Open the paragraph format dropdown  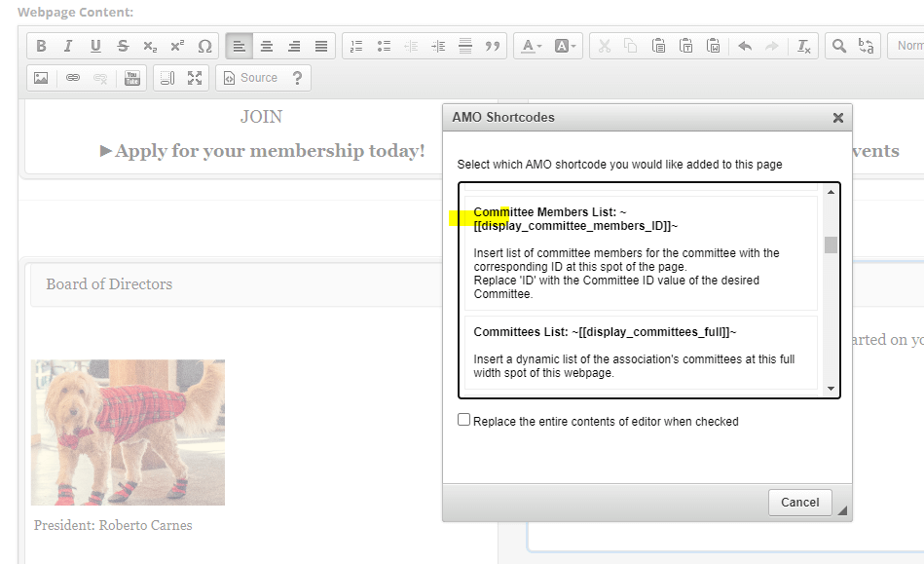[907, 46]
